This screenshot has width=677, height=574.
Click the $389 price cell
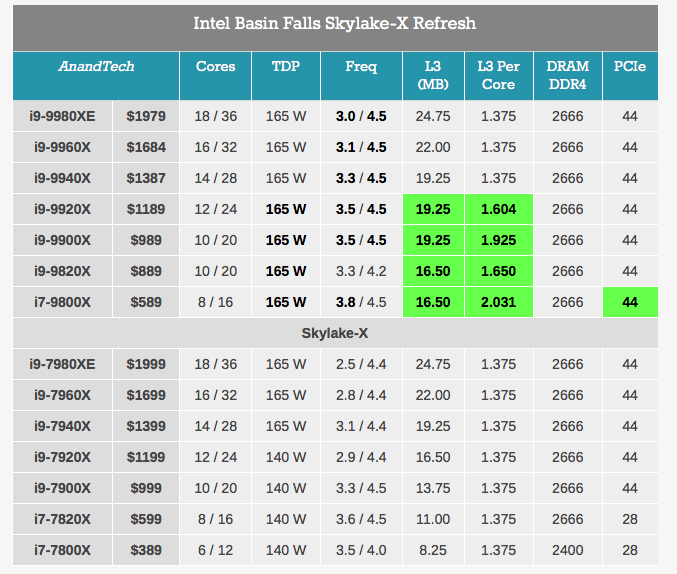pyautogui.click(x=146, y=550)
